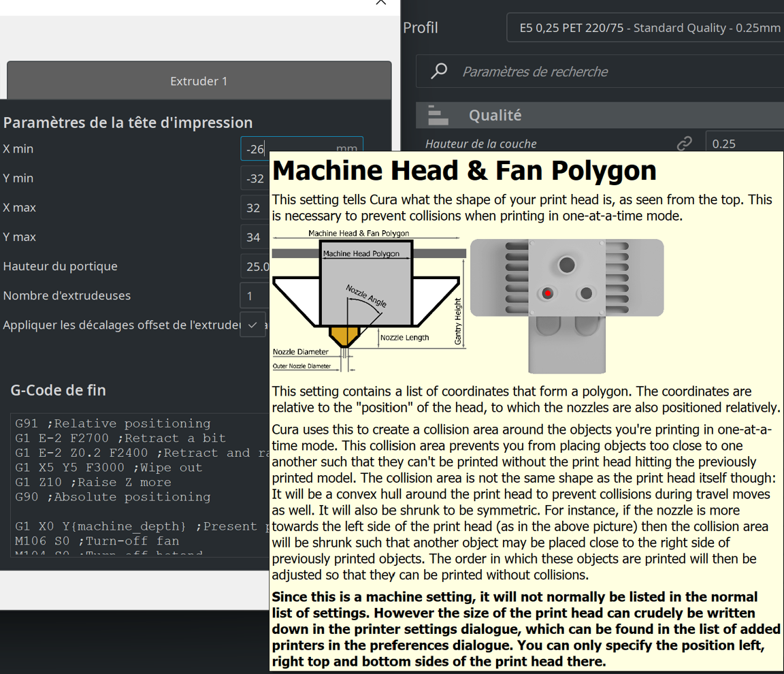Open the Profil selection dropdown

click(x=645, y=27)
